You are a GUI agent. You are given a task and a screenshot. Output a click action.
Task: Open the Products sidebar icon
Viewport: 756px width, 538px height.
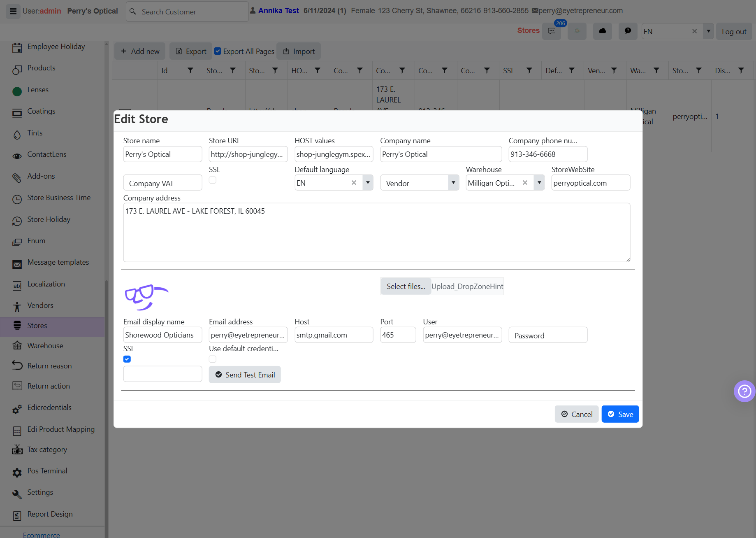pyautogui.click(x=17, y=69)
